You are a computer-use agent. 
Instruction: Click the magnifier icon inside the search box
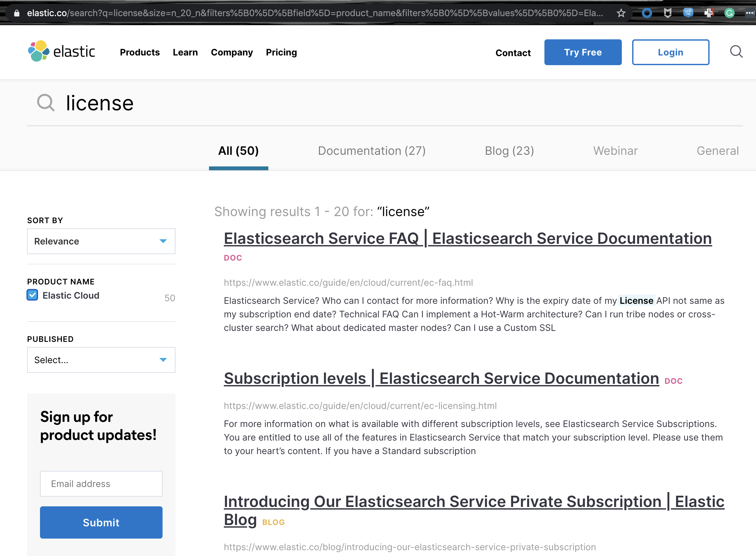[46, 103]
